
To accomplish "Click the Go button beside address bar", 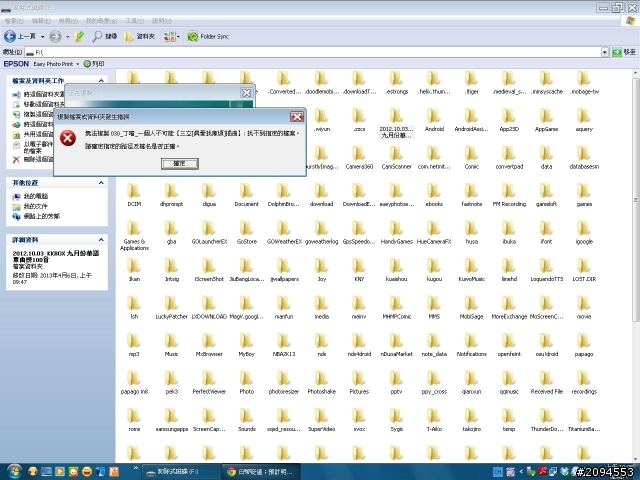I will pyautogui.click(x=624, y=52).
